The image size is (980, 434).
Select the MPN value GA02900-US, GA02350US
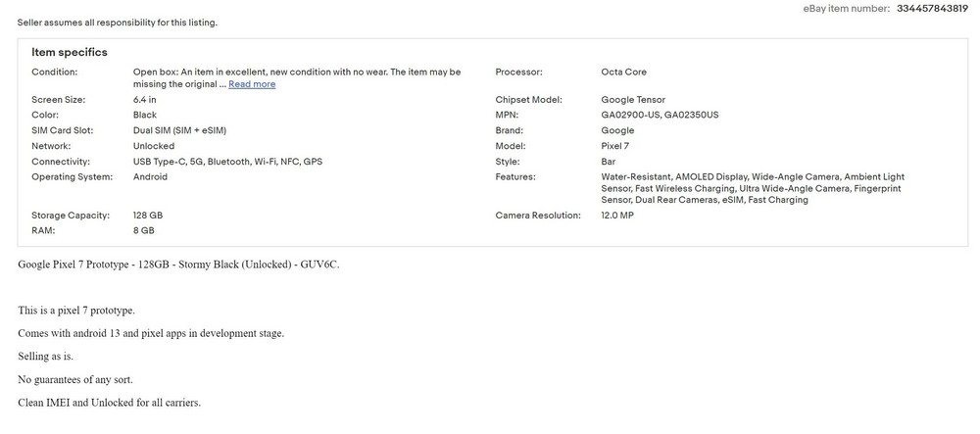(x=660, y=115)
